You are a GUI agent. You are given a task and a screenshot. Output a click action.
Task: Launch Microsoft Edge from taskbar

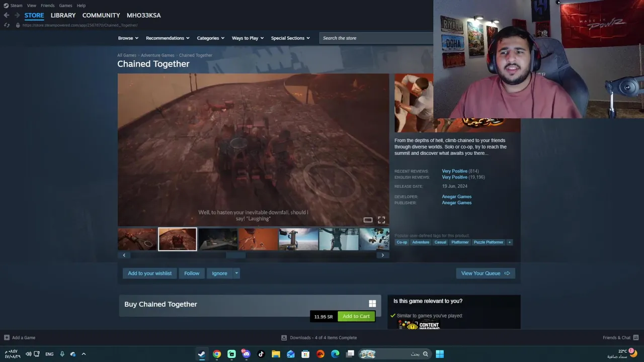pyautogui.click(x=335, y=354)
